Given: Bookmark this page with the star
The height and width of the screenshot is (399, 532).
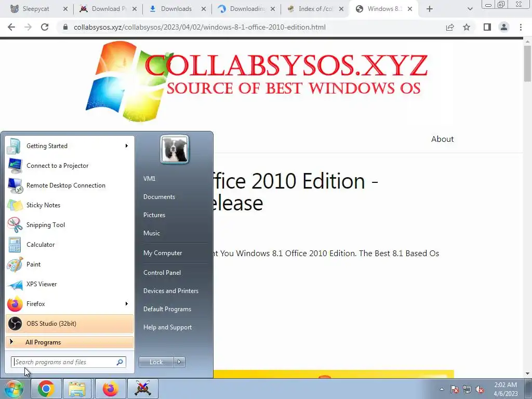Looking at the screenshot, I should tap(467, 27).
